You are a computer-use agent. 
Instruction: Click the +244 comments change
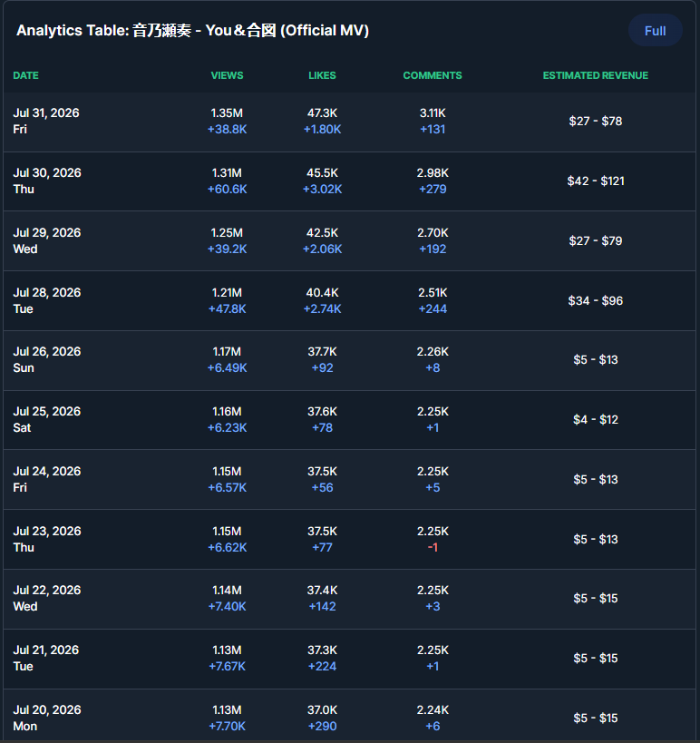[x=433, y=309]
